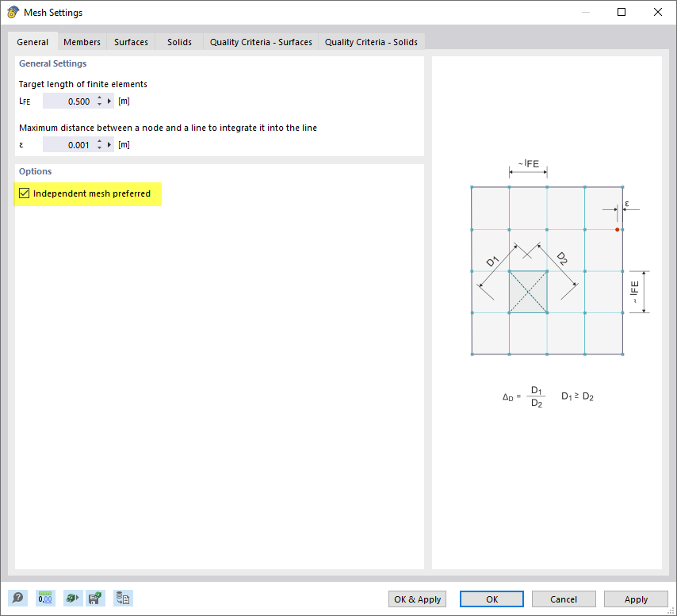The width and height of the screenshot is (677, 616).
Task: Click the Apply button
Action: pos(636,599)
